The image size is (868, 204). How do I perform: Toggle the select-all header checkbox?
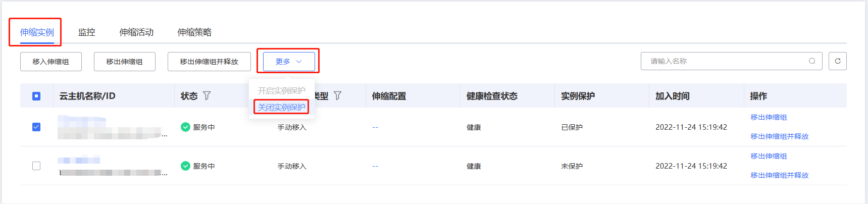point(36,96)
